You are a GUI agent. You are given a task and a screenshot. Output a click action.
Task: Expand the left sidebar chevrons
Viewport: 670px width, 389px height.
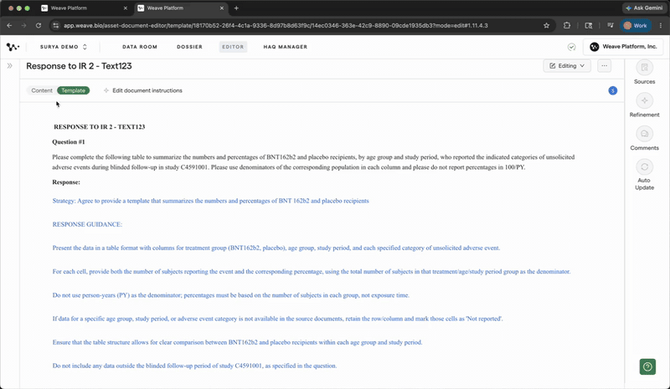click(x=10, y=66)
